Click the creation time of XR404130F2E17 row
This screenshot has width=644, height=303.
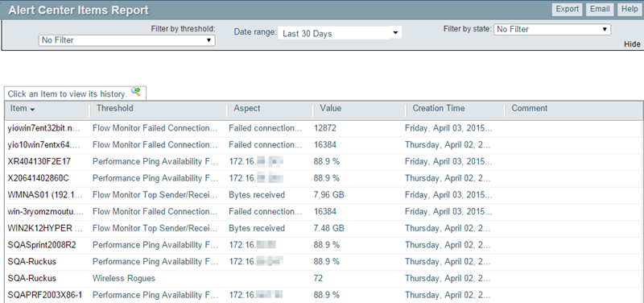click(448, 161)
